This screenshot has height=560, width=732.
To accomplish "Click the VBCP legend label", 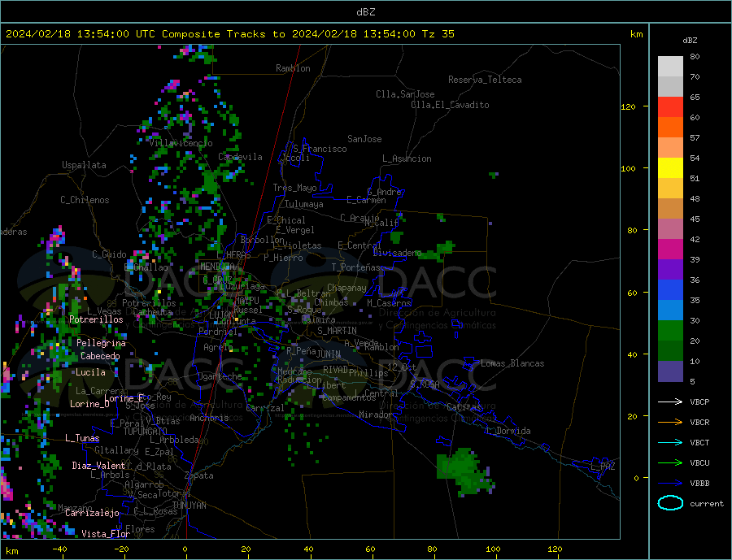I will (699, 402).
